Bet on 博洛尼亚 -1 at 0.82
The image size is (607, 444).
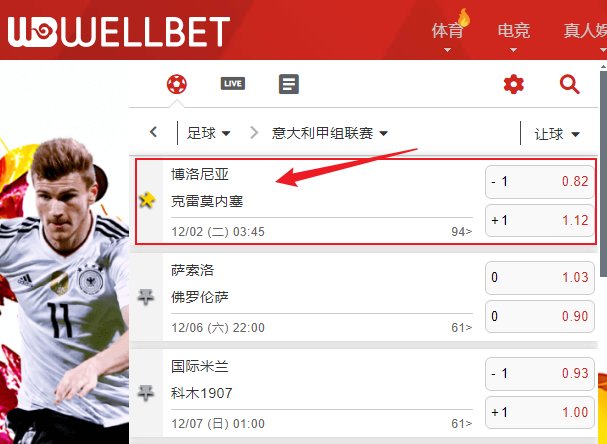(540, 182)
